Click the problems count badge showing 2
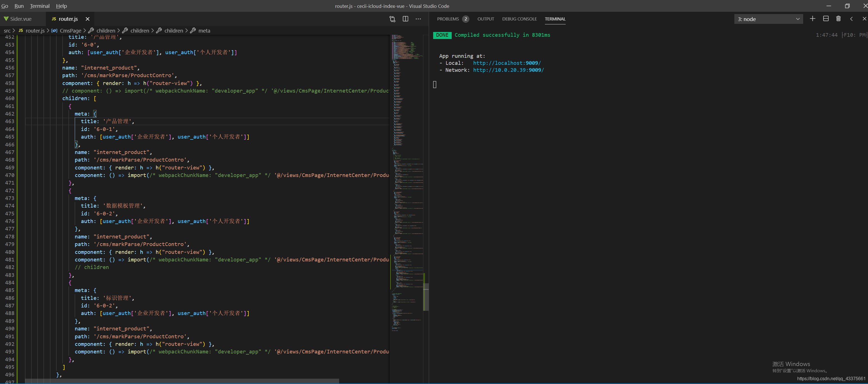Viewport: 868px width, 384px height. [465, 19]
